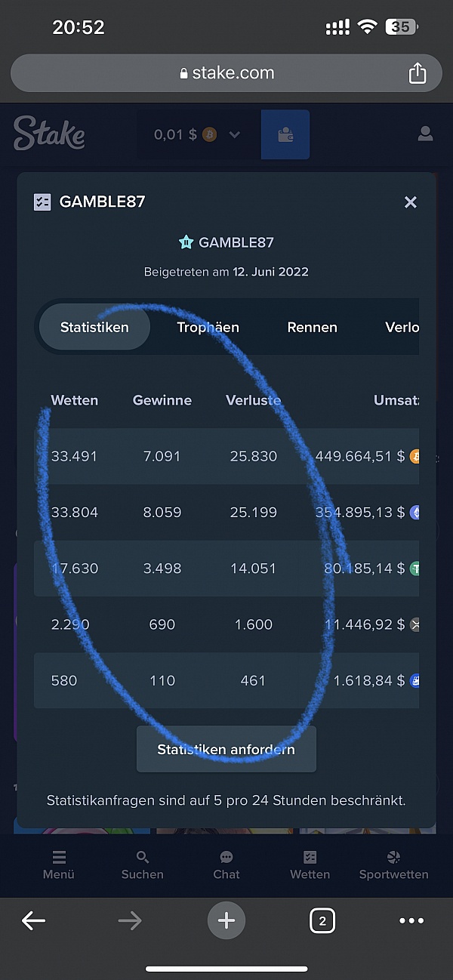This screenshot has width=453, height=980.
Task: Open the wallet via the blue vault icon
Action: click(x=285, y=134)
